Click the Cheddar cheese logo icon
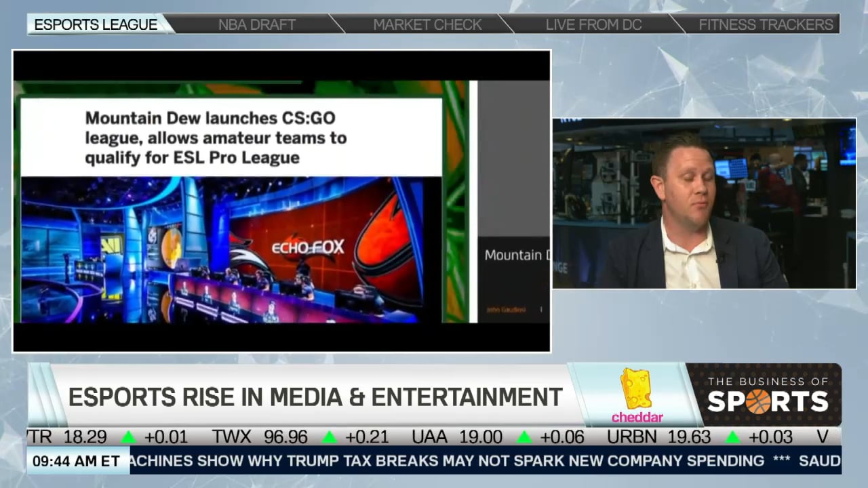868x488 pixels. [x=636, y=388]
